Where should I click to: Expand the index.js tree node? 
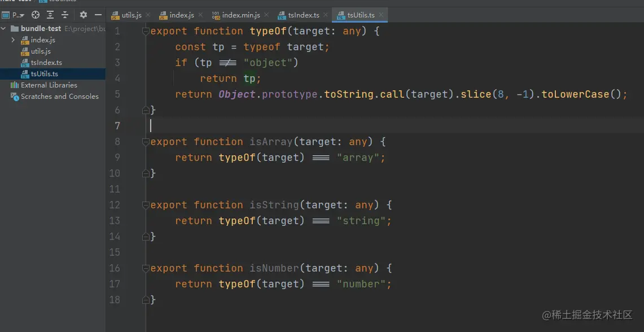(13, 40)
